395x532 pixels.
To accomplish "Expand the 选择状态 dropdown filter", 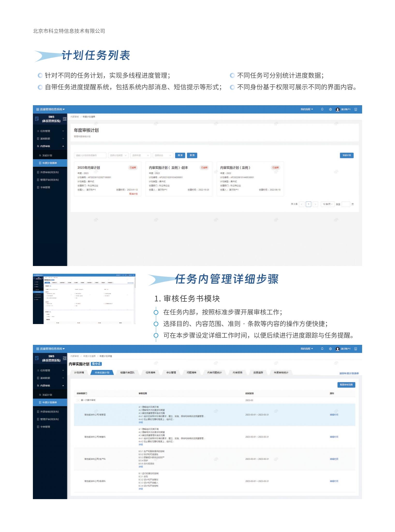I will [x=163, y=155].
